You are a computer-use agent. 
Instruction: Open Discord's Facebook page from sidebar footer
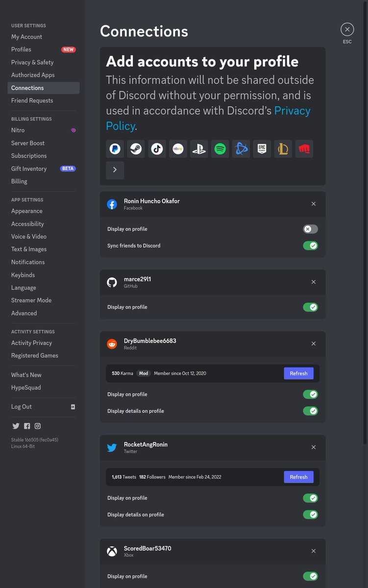tap(27, 426)
